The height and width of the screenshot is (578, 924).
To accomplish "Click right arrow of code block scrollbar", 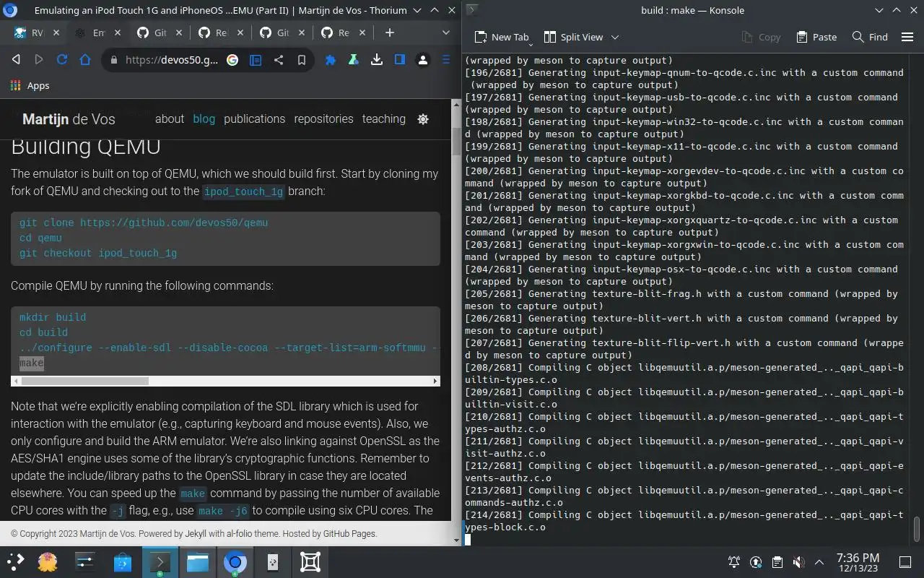I will [x=435, y=381].
